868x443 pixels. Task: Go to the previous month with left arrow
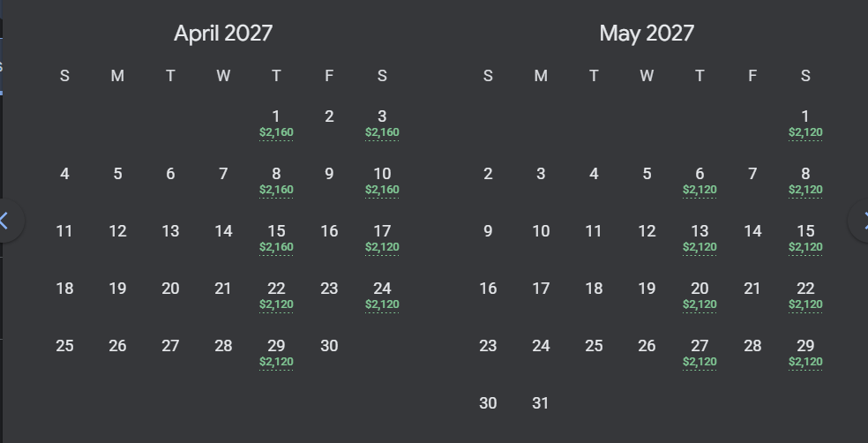8,221
